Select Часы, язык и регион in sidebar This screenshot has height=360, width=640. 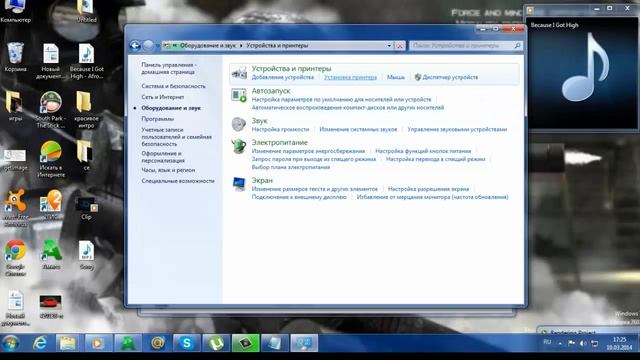[x=168, y=170]
